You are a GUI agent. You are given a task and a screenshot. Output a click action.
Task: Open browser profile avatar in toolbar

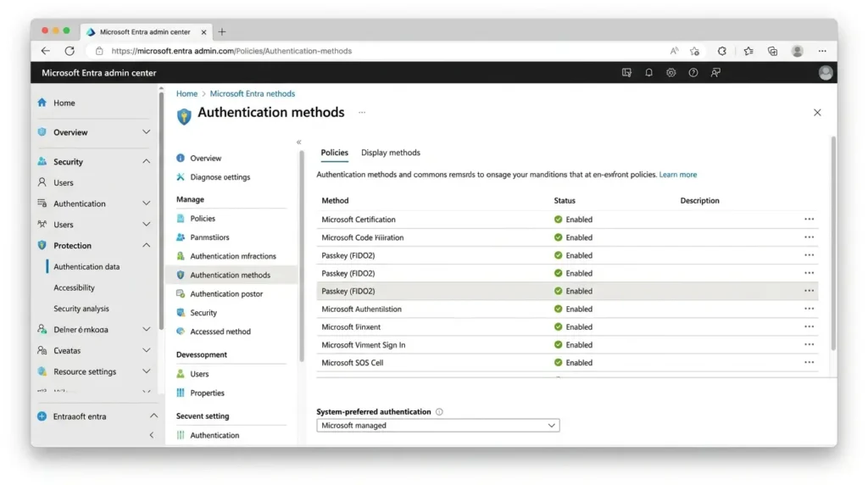click(797, 51)
